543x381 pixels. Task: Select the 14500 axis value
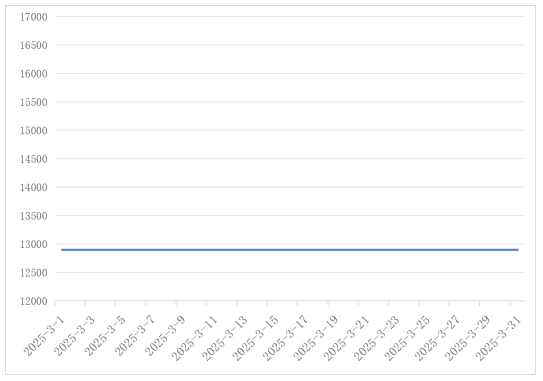pyautogui.click(x=34, y=159)
